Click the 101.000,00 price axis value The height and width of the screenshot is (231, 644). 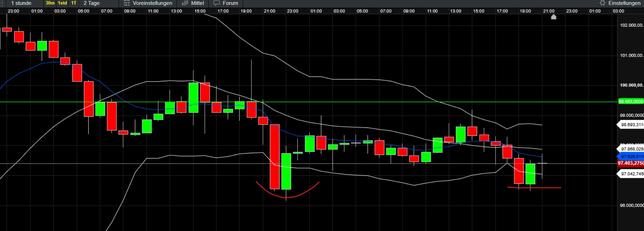[631, 55]
